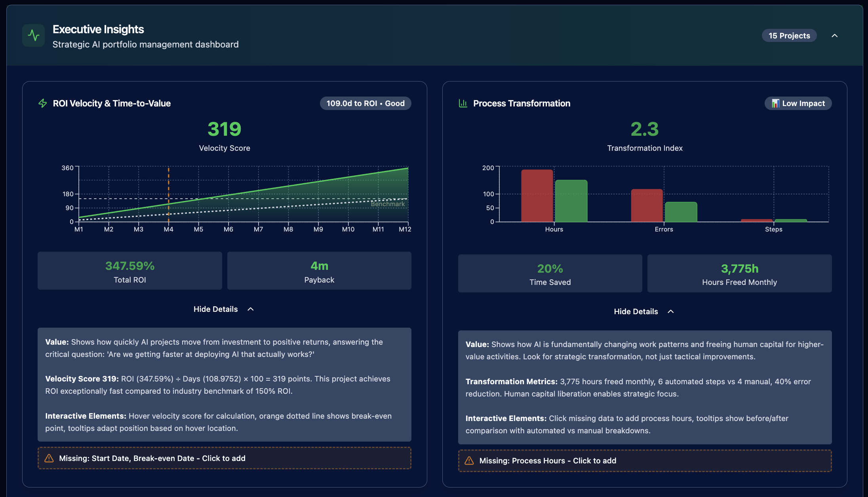Hide Details on the Process Transformation card
868x497 pixels.
(x=636, y=311)
